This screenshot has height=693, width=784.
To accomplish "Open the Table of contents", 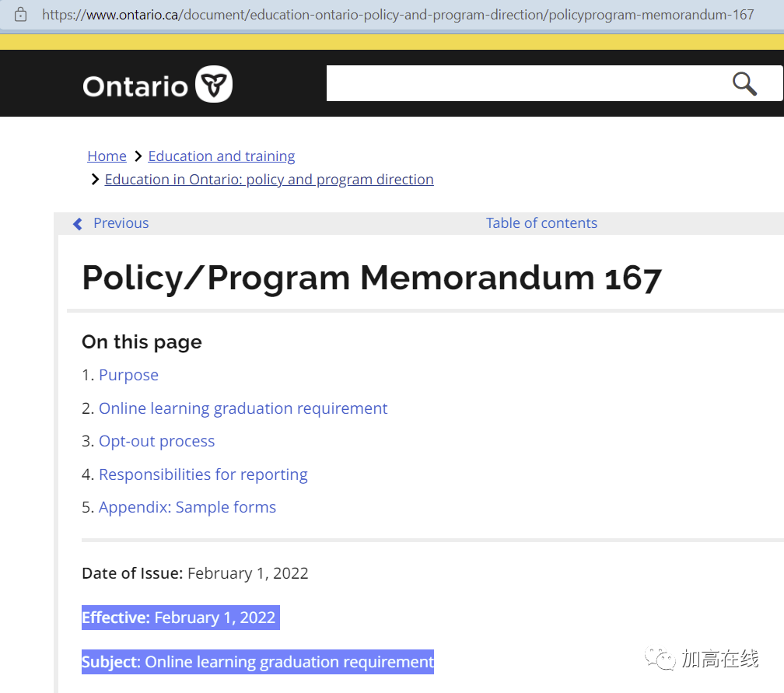I will pyautogui.click(x=541, y=223).
